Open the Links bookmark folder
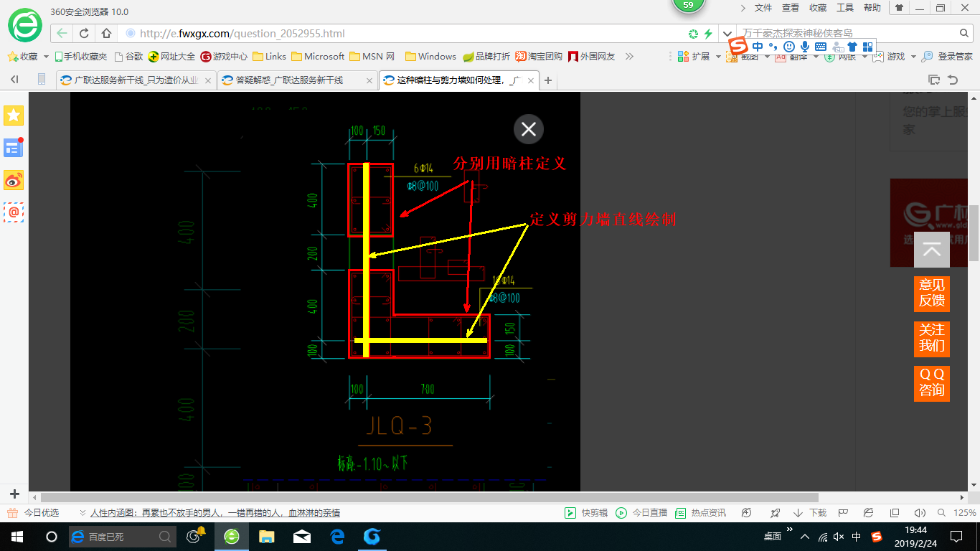This screenshot has width=980, height=551. (x=269, y=56)
